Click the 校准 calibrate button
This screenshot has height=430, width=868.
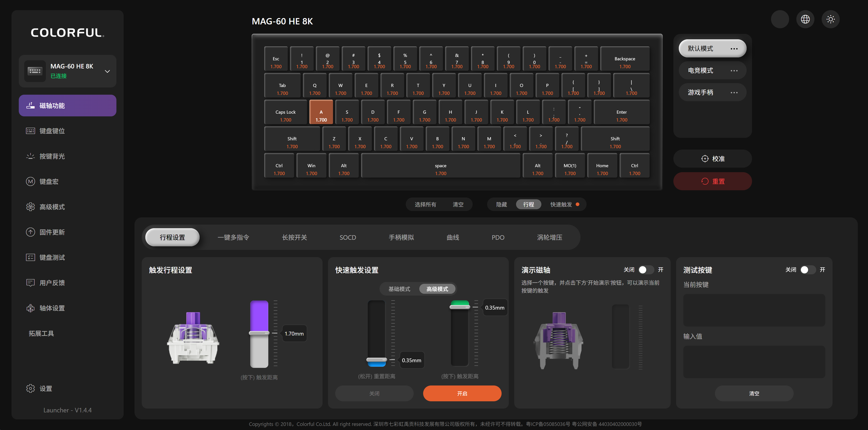[x=712, y=159]
